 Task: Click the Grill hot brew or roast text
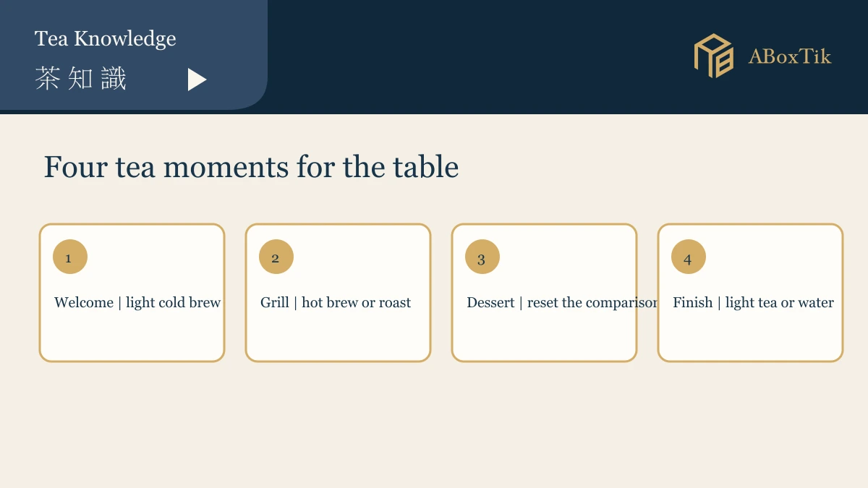click(336, 302)
